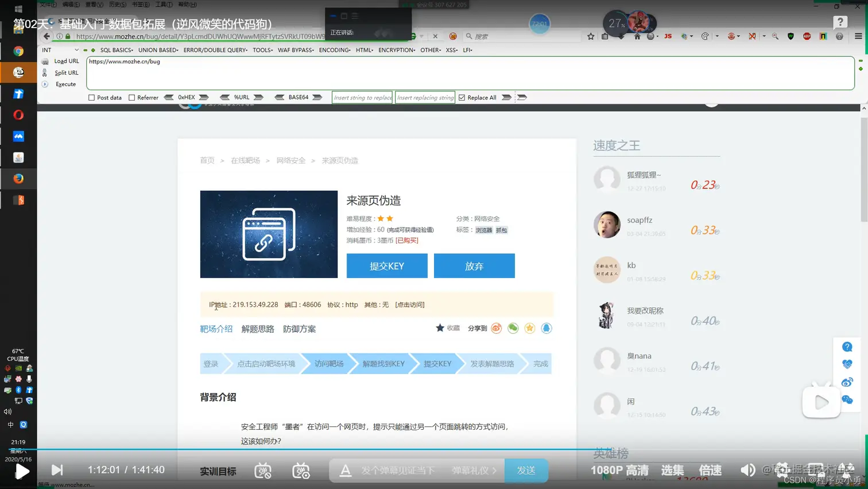Click Insert replacing string field
Viewport: 868px width, 489px height.
tap(425, 98)
